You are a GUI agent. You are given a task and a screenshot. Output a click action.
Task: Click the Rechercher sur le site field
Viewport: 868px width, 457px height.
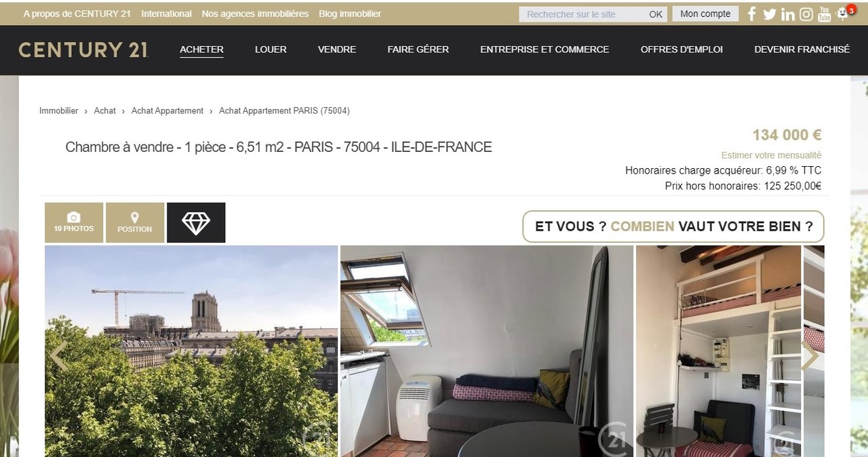(x=582, y=14)
